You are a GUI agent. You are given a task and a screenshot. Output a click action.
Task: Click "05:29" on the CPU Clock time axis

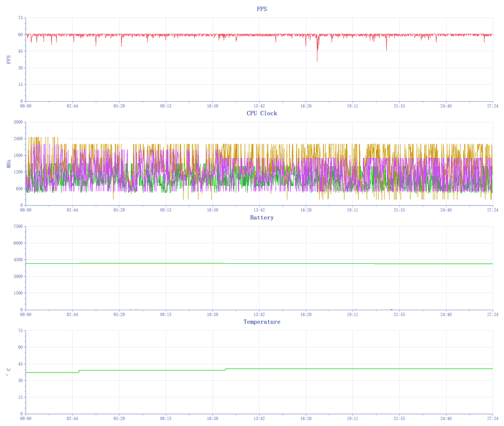119,210
